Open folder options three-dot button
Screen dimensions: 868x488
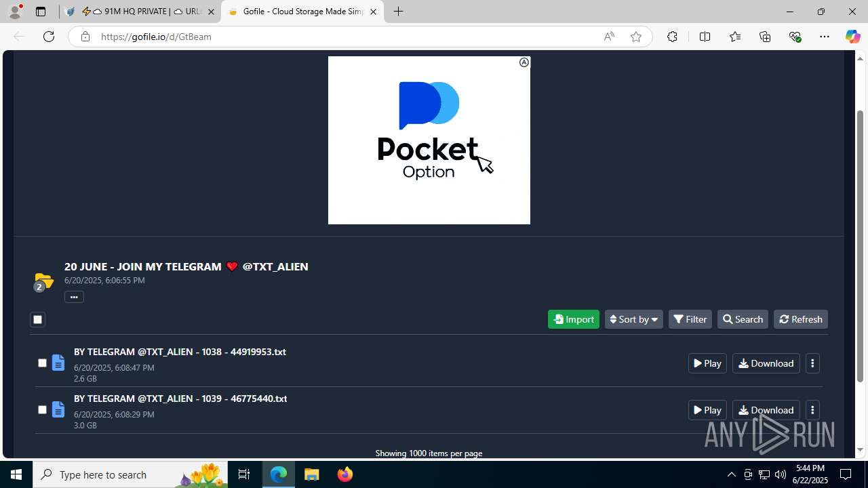[74, 297]
